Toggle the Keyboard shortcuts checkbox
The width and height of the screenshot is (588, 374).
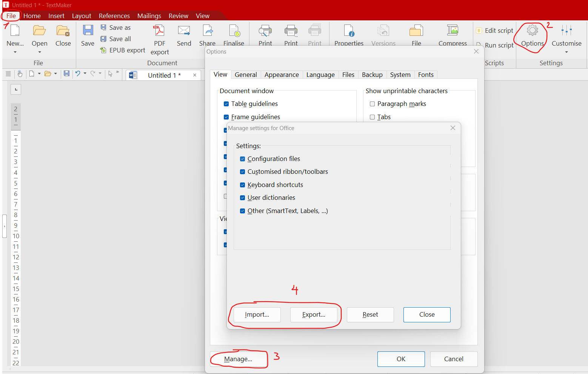243,185
